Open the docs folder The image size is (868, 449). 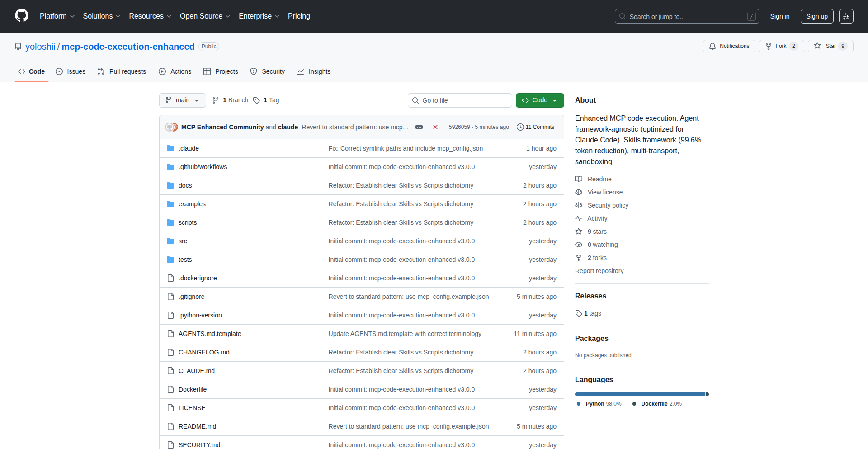[185, 185]
